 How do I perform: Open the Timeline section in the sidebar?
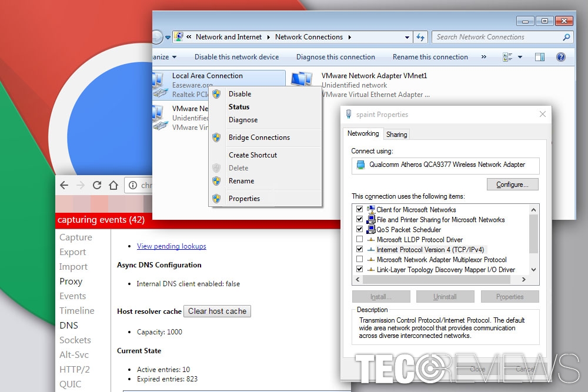point(77,311)
